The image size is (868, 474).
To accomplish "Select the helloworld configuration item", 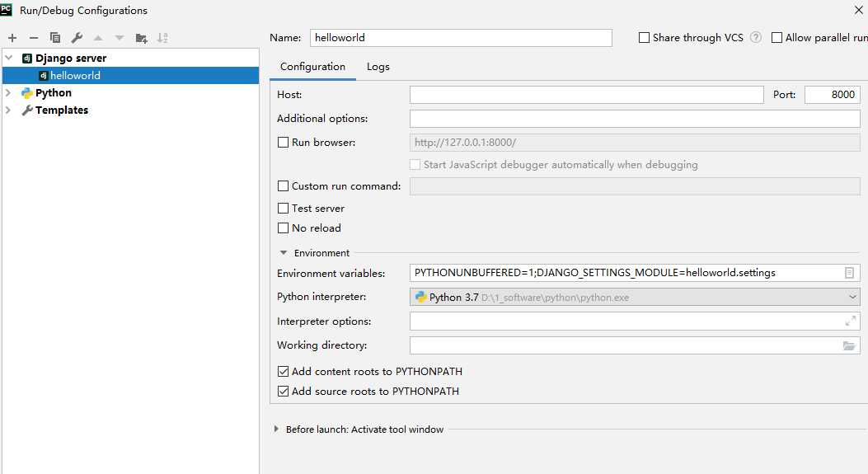I will 130,75.
